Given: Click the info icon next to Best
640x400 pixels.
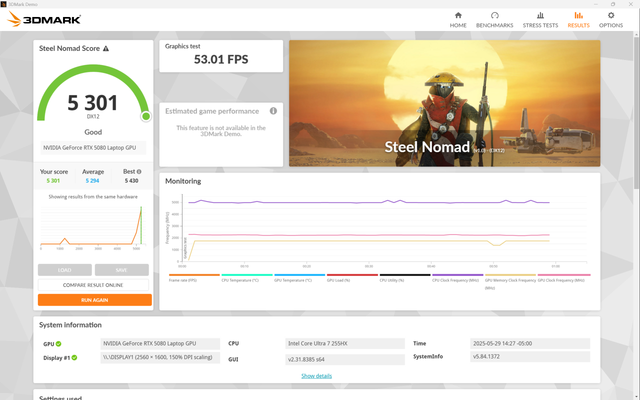Looking at the screenshot, I should (139, 172).
